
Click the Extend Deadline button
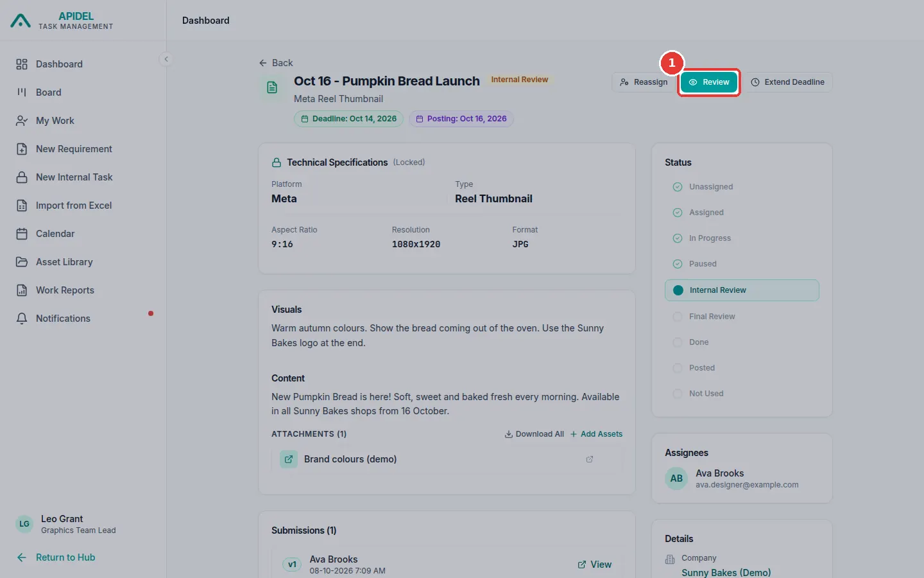(788, 82)
